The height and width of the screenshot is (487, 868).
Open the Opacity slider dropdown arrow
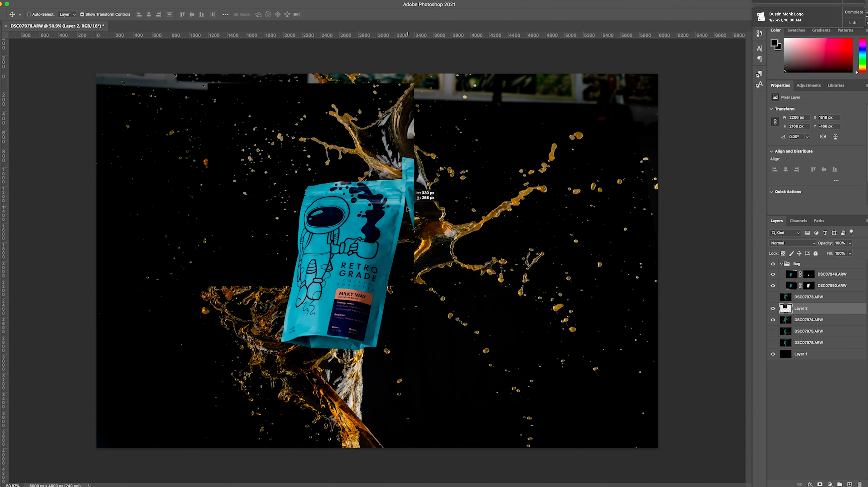850,243
